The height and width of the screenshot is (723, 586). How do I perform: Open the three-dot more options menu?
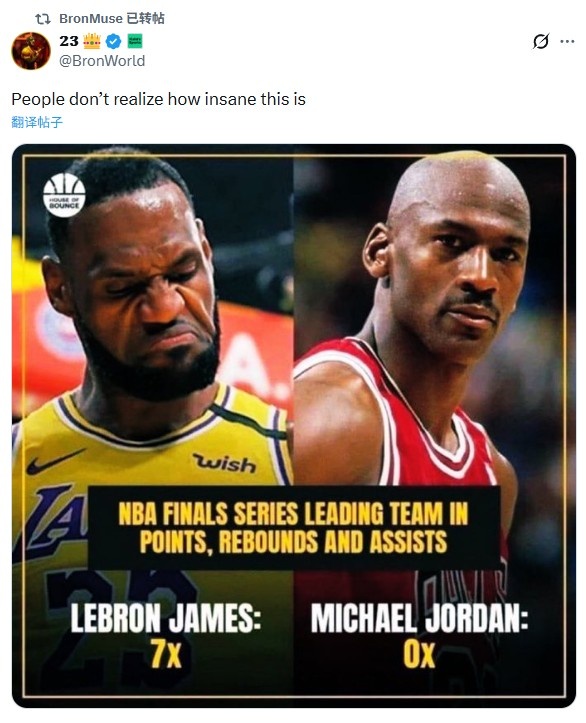[x=567, y=41]
